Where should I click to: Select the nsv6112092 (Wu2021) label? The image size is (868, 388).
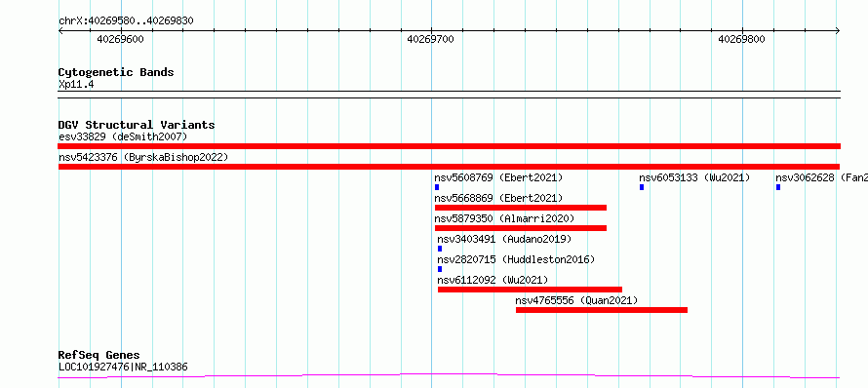pos(493,280)
